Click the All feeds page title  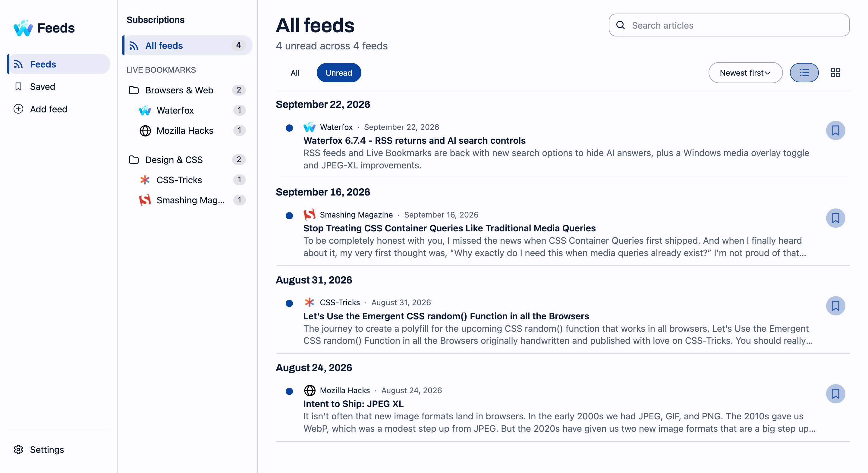coord(315,25)
